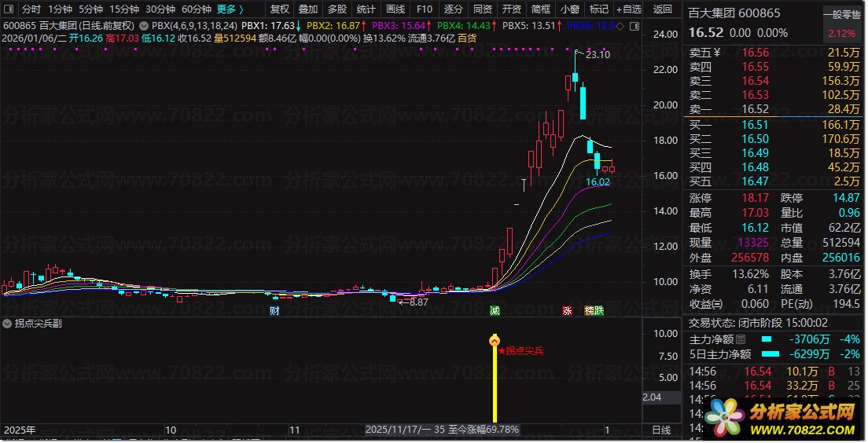Click the 百大集团 600865 title
Viewport: 868px width, 443px height.
tap(734, 13)
